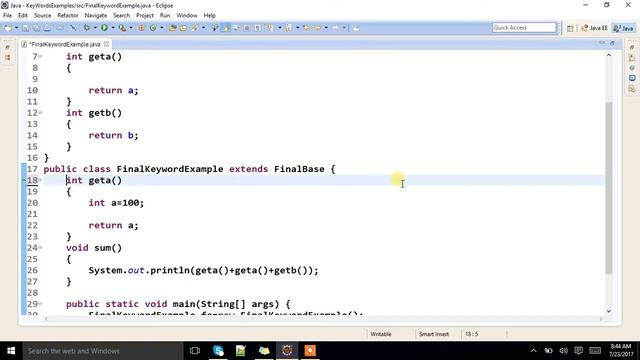
Task: Open the External Tools dropdown arrow
Action: 131,28
